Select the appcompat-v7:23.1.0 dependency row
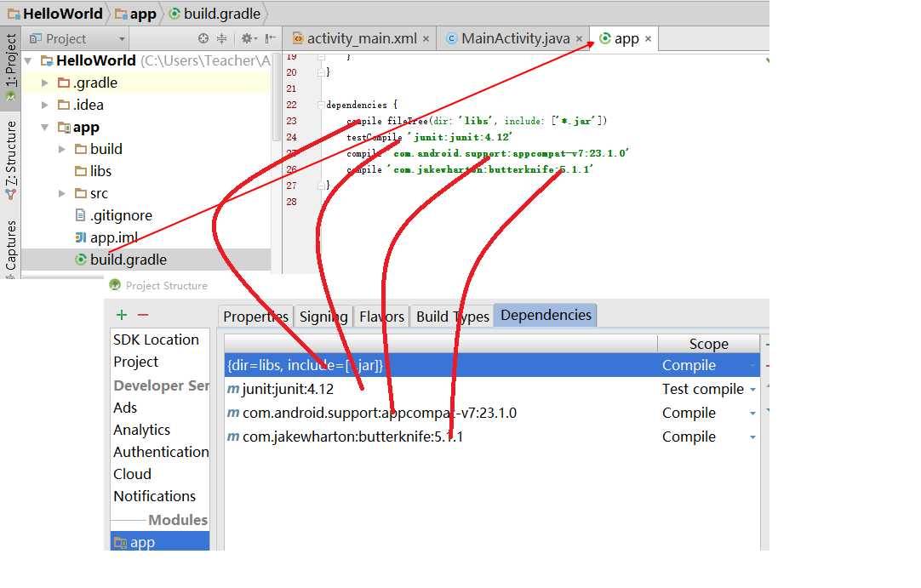 [492, 413]
